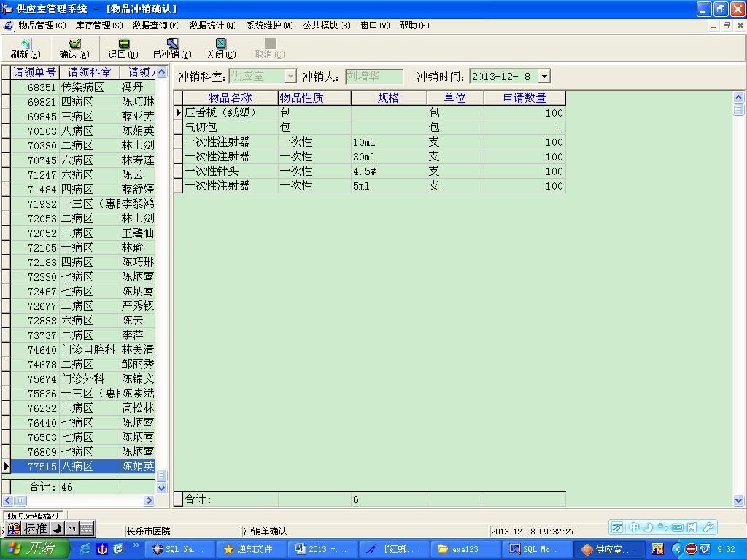Click the 单位 column header

(x=455, y=98)
